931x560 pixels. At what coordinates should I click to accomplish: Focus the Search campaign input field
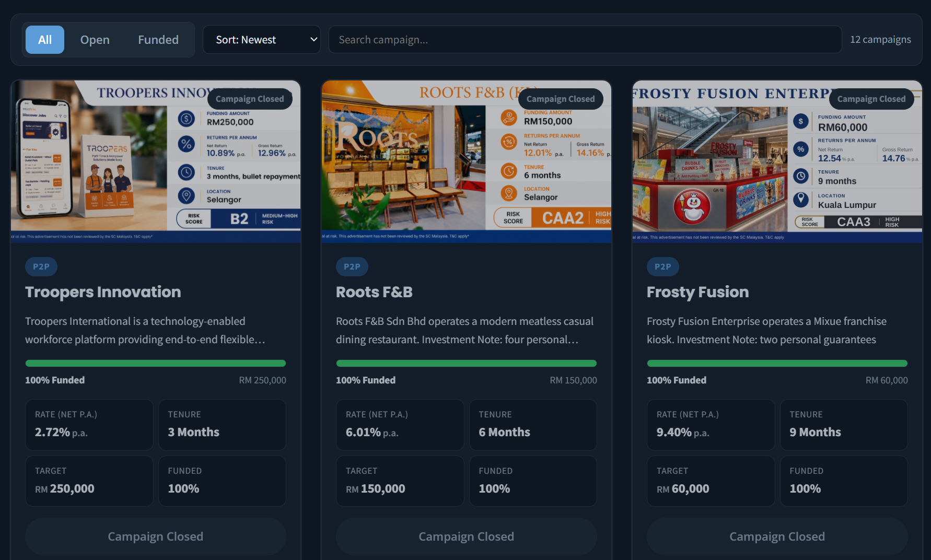click(585, 40)
